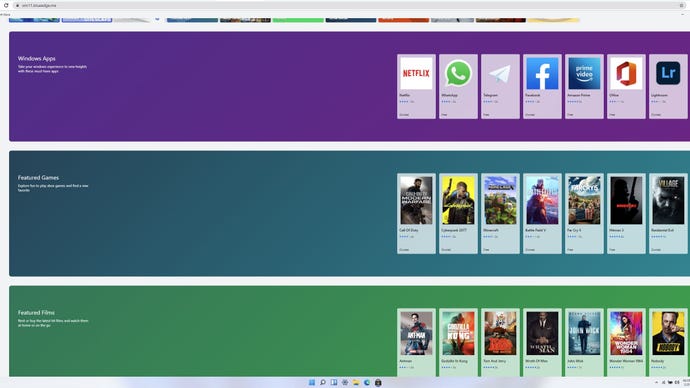Viewport: 690px width, 388px height.
Task: Click the browser address bar
Action: pos(350,5)
